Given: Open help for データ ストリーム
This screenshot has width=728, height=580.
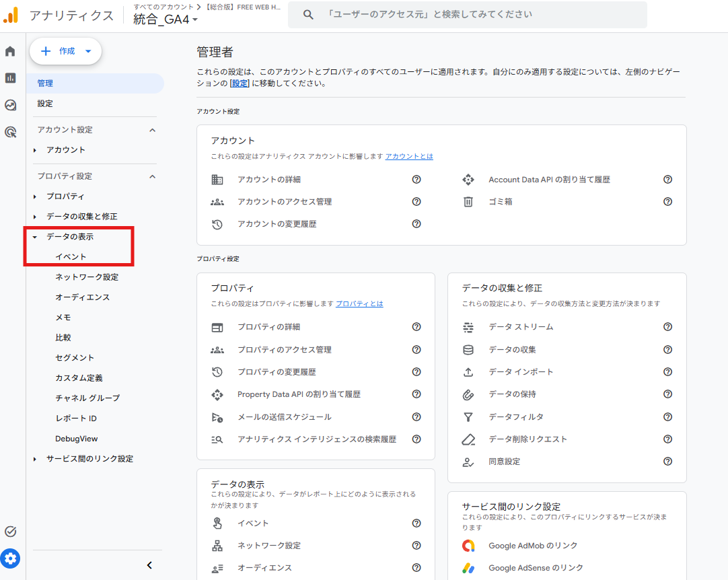Looking at the screenshot, I should pyautogui.click(x=667, y=327).
